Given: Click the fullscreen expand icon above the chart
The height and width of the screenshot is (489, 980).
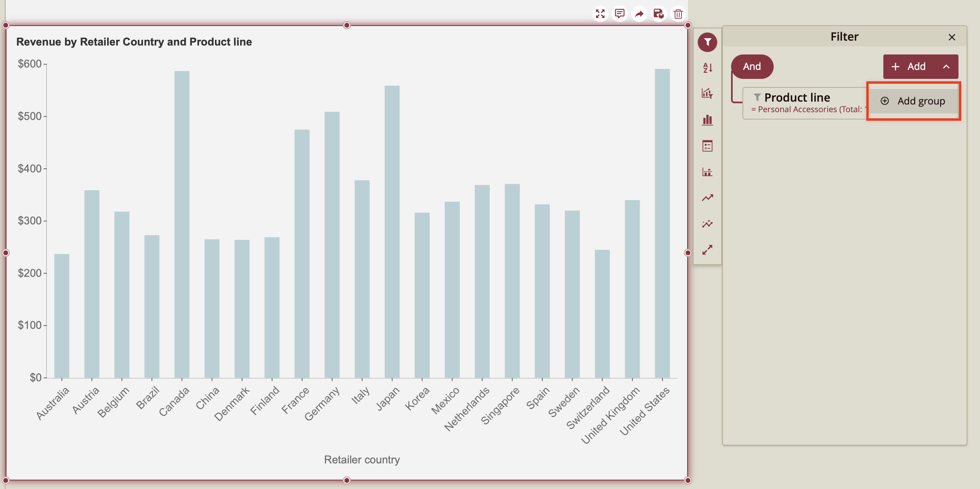Looking at the screenshot, I should click(600, 14).
